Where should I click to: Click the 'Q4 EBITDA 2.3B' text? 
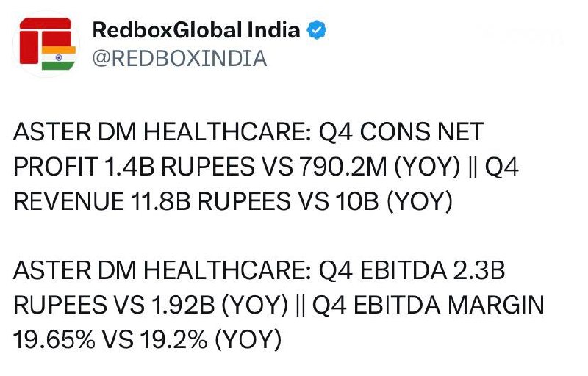click(x=412, y=270)
